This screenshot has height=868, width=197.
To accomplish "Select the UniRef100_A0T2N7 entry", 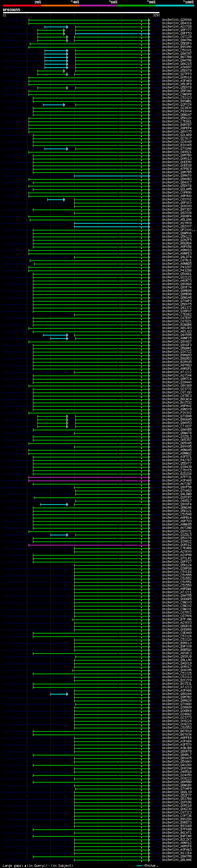I will [x=177, y=484].
